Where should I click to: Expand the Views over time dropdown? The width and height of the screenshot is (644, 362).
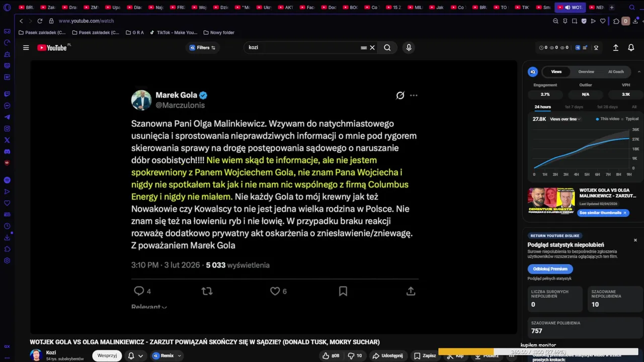tap(566, 119)
